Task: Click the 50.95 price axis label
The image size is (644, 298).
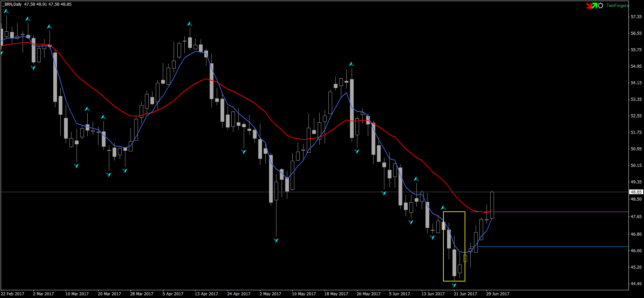Action: (636, 149)
